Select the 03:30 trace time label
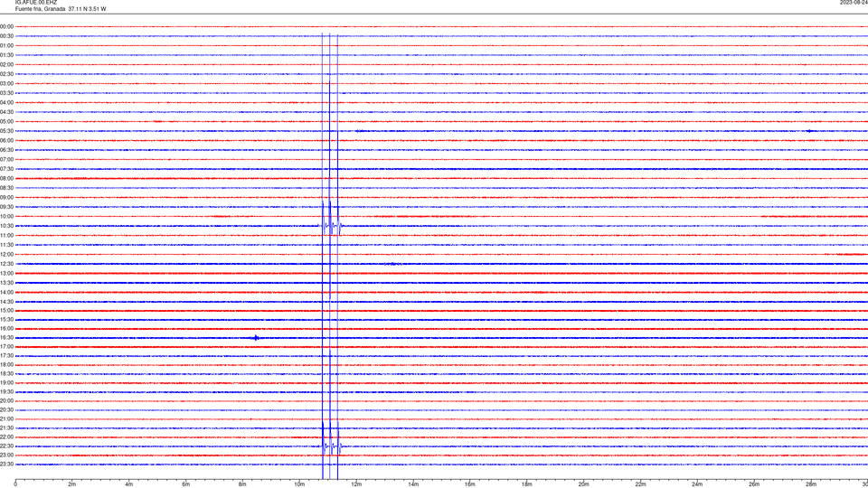This screenshot has width=868, height=488. [6, 93]
